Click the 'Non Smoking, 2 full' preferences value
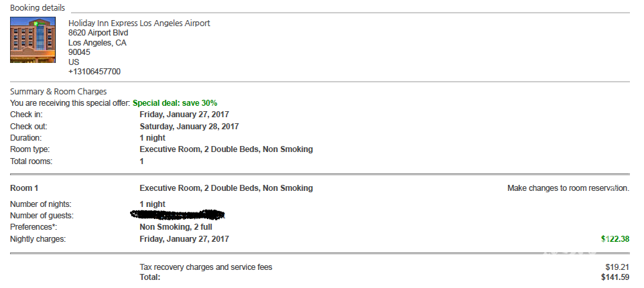Image resolution: width=644 pixels, height=288 pixels. (176, 227)
